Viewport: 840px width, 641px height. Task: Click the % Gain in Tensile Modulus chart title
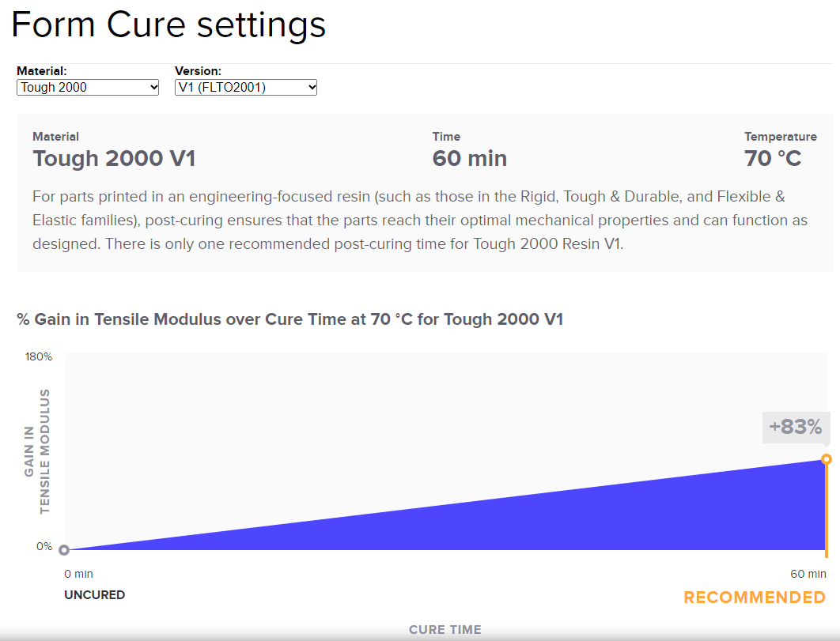tap(289, 319)
